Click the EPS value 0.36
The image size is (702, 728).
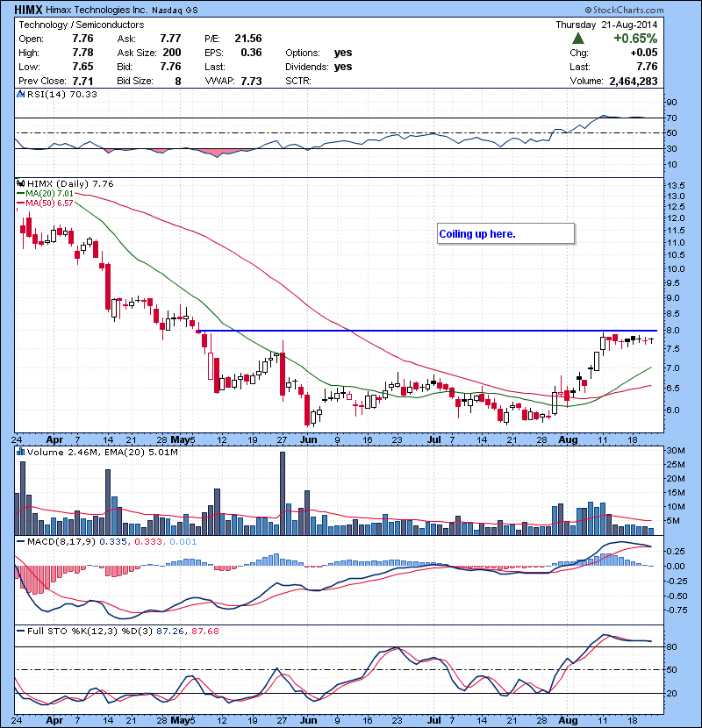(x=251, y=53)
